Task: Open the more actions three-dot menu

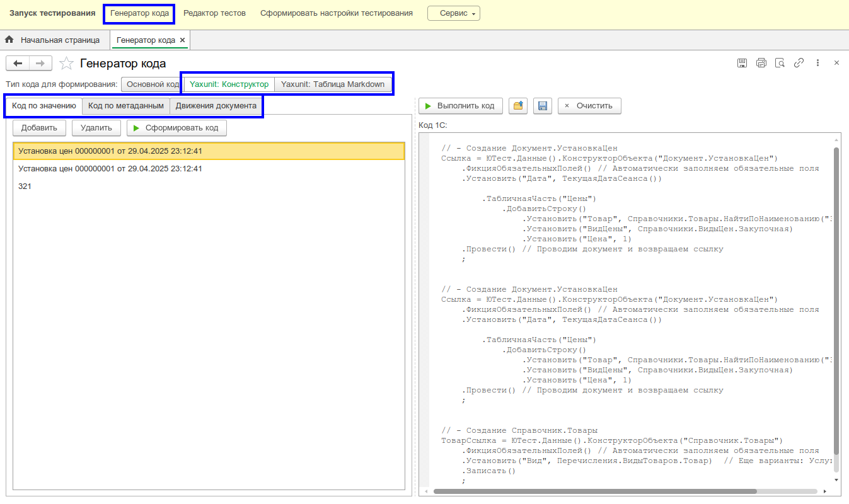Action: pyautogui.click(x=817, y=63)
